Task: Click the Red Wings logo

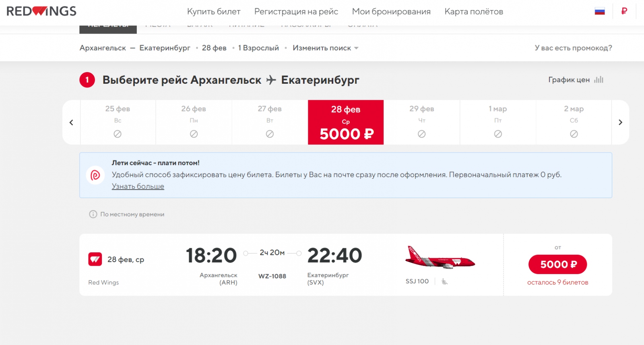Action: click(41, 11)
